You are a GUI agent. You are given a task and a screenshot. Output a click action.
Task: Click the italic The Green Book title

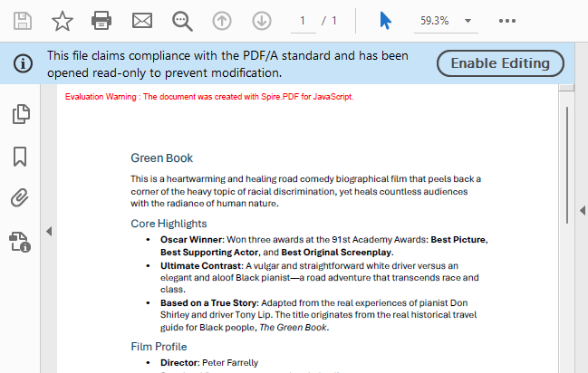tap(293, 327)
